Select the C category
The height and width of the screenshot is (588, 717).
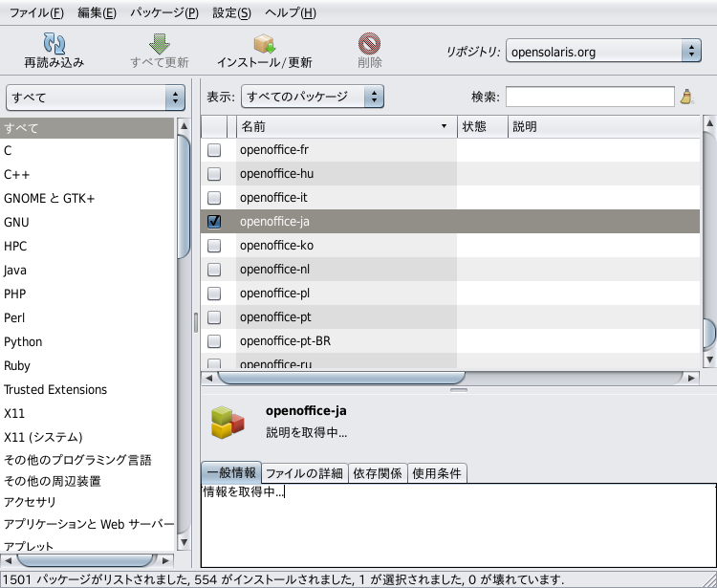tap(87, 150)
